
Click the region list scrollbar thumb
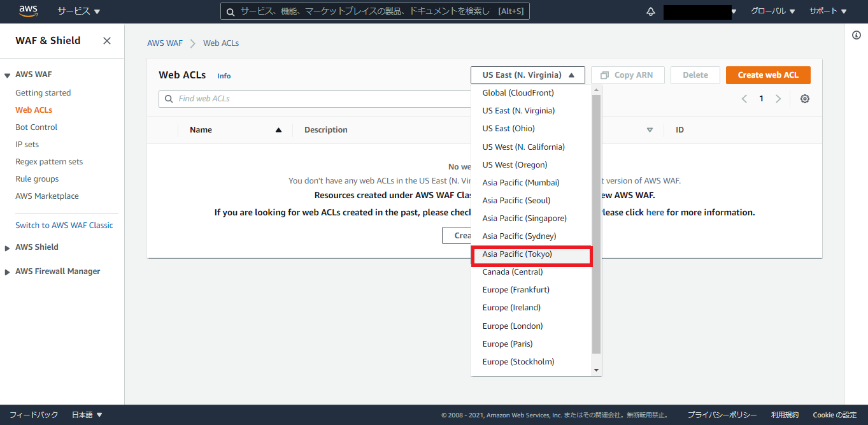597,224
